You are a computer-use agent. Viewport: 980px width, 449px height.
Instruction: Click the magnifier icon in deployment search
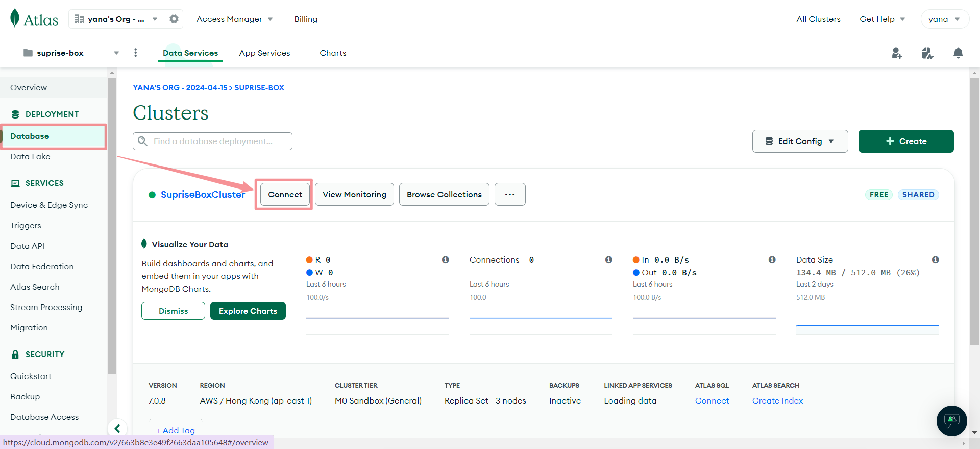pyautogui.click(x=143, y=141)
